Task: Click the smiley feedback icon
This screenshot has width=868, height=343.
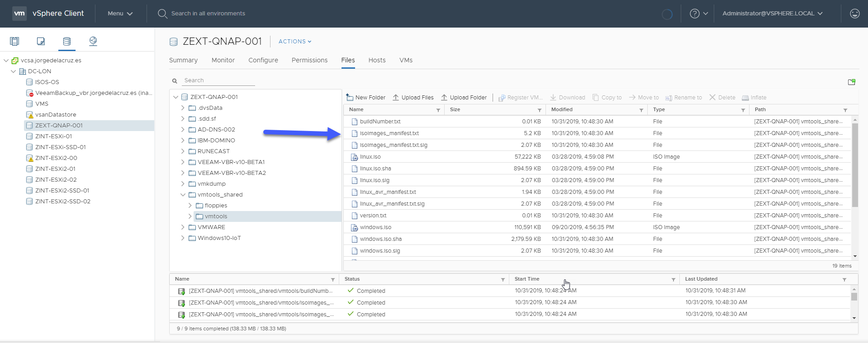Action: coord(855,14)
